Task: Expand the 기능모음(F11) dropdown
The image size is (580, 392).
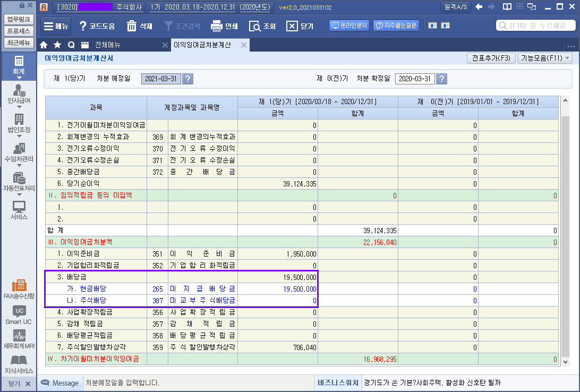Action: pos(544,58)
